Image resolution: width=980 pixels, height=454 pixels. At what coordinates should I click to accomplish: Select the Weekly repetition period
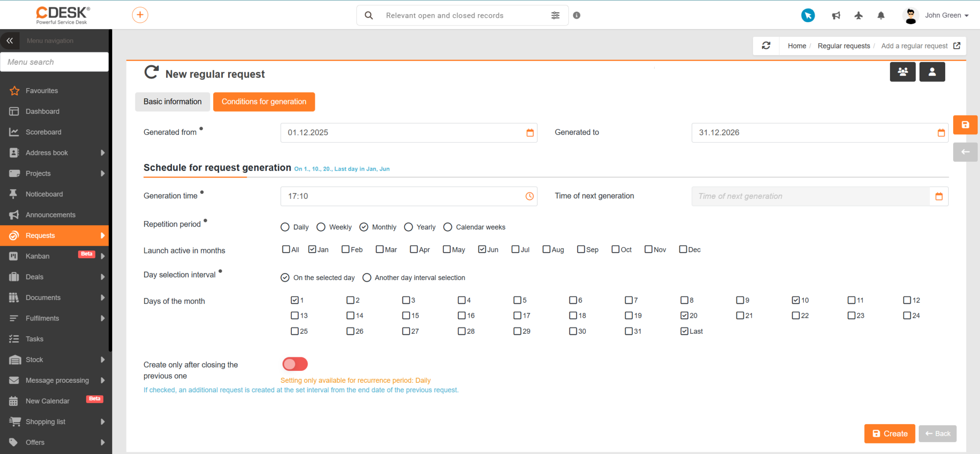click(321, 227)
